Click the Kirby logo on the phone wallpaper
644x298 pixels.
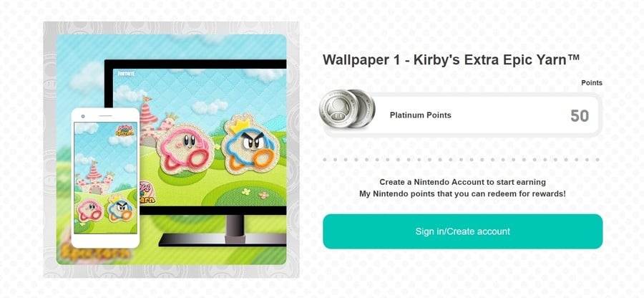point(125,130)
